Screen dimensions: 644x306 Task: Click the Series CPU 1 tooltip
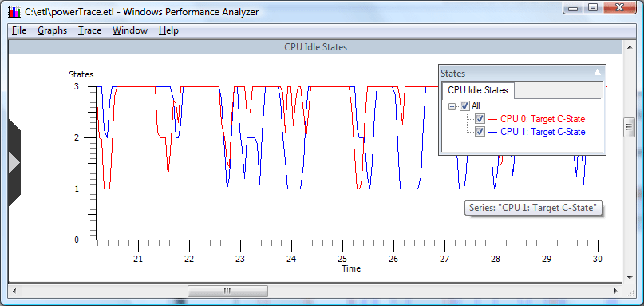[x=534, y=207]
